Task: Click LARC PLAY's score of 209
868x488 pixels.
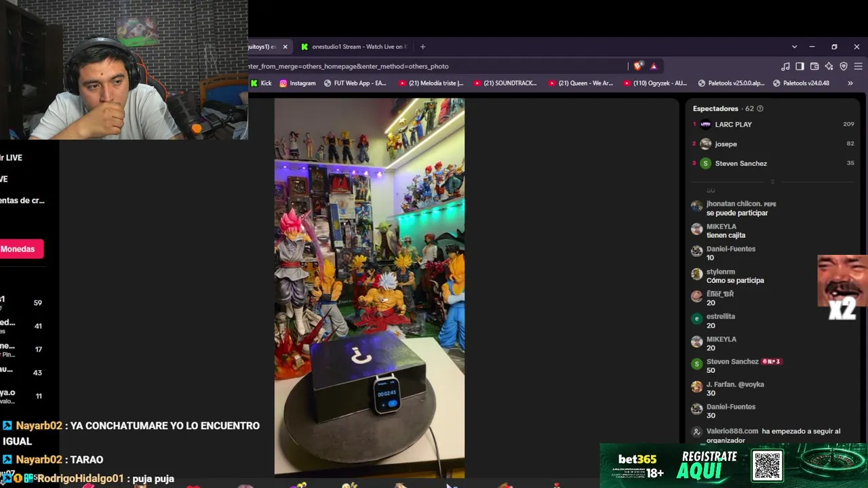Action: click(x=848, y=125)
